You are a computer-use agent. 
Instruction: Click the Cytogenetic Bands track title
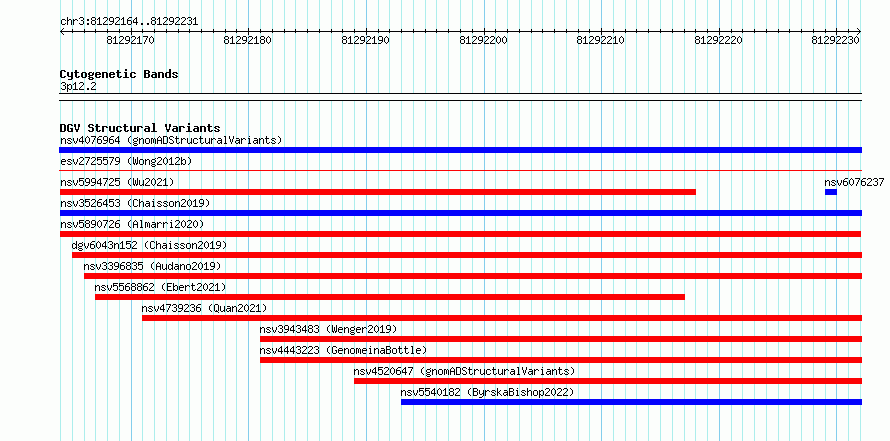click(x=119, y=74)
